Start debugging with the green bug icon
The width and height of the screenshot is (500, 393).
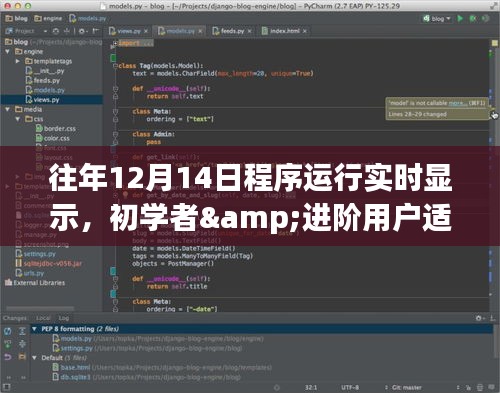click(x=473, y=18)
